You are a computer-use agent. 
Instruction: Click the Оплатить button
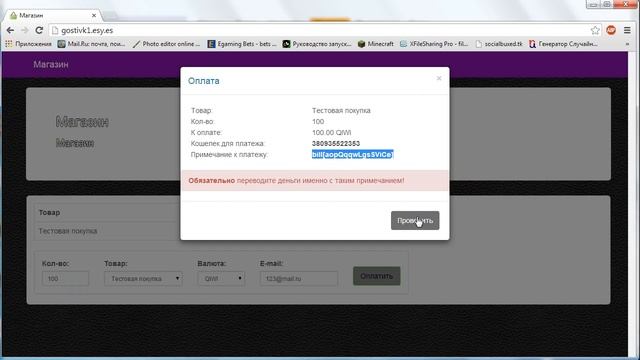376,276
